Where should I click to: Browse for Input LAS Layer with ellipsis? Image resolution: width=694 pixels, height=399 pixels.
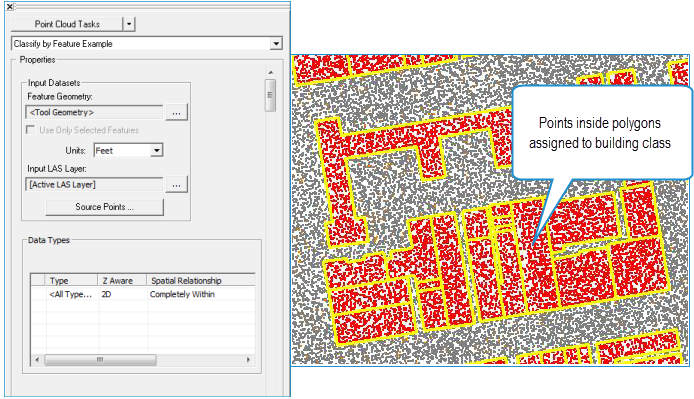[x=176, y=185]
